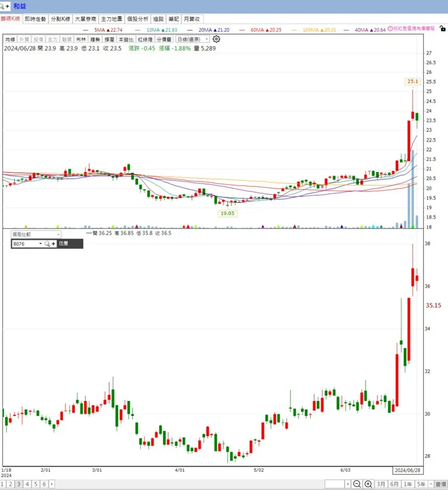This screenshot has width=448, height=490.
Task: Click the 5MA 22.74 legend entry
Action: click(x=103, y=30)
